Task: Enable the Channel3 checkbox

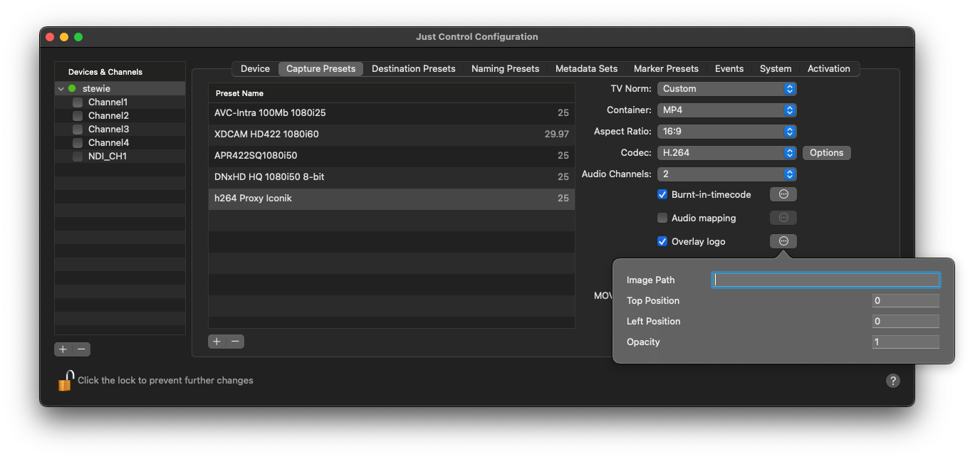Action: [78, 130]
